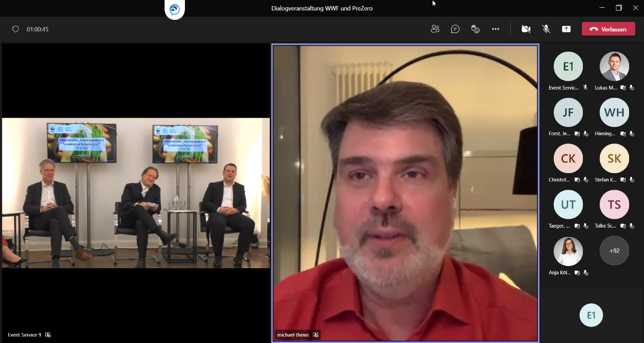
Task: Click the Lukas M. participant photo
Action: (x=614, y=67)
